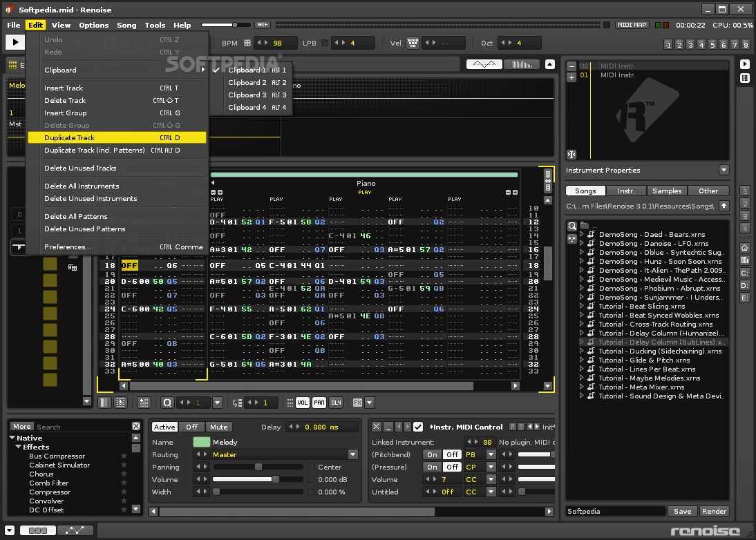Viewport: 756px width, 540px height.
Task: Adjust the Panning slider
Action: [x=258, y=467]
